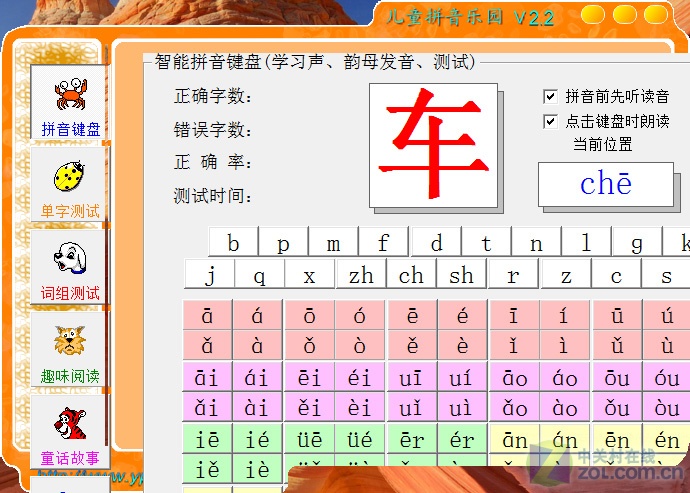Click the chē pinyin display box
Screen dimensions: 690x493
click(x=606, y=184)
